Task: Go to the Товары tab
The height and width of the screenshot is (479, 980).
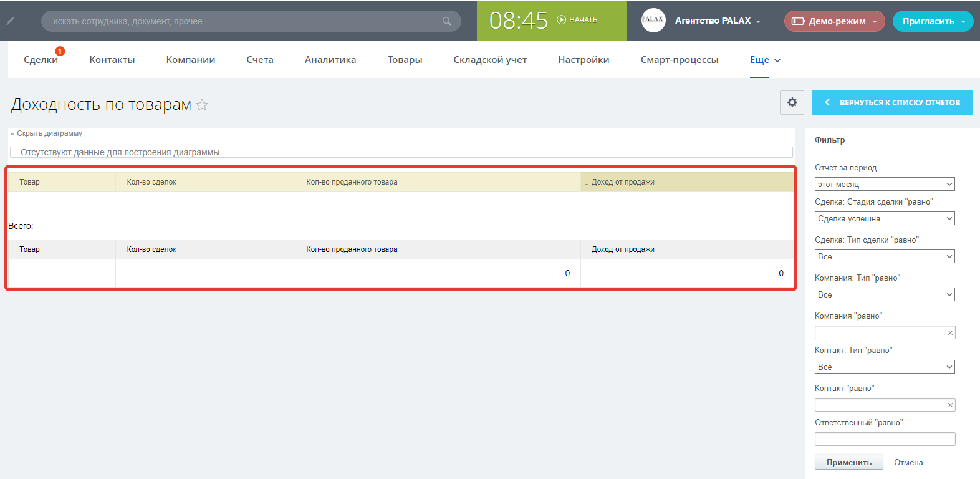Action: point(405,60)
